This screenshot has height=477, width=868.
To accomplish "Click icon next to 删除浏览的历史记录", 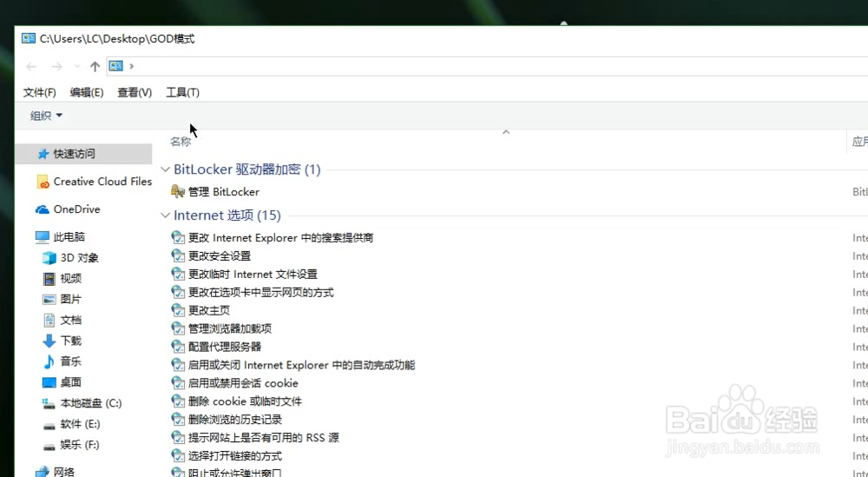I will [178, 420].
